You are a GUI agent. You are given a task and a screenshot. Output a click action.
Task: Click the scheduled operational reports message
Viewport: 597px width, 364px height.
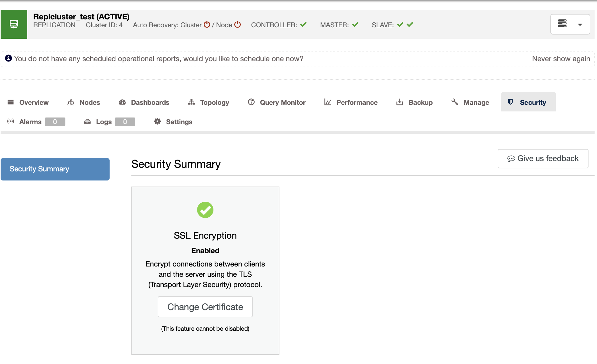pos(159,59)
